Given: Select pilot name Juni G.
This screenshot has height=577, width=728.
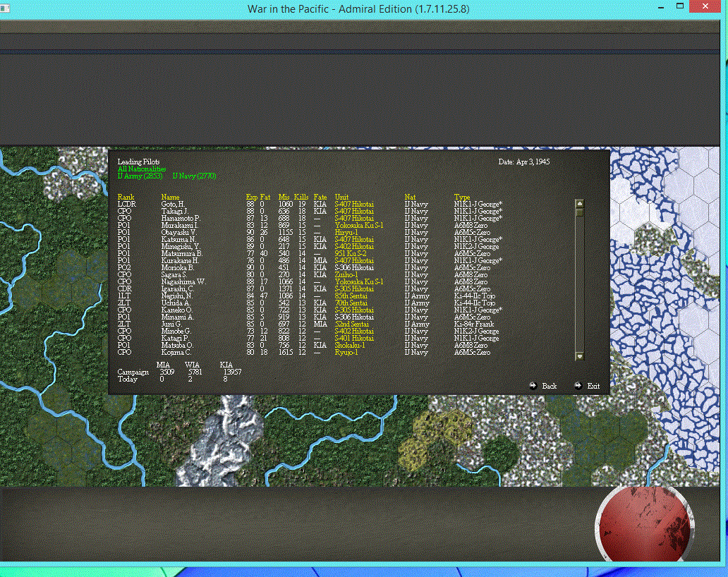Looking at the screenshot, I should [171, 324].
